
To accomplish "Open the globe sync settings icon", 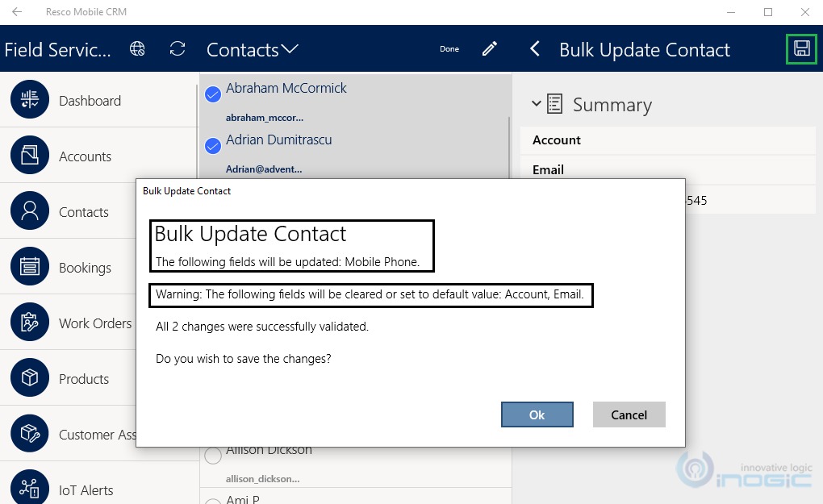I will coord(137,48).
